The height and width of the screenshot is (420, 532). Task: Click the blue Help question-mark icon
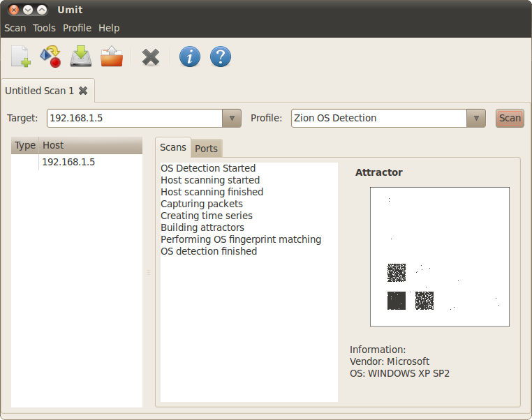pyautogui.click(x=221, y=57)
